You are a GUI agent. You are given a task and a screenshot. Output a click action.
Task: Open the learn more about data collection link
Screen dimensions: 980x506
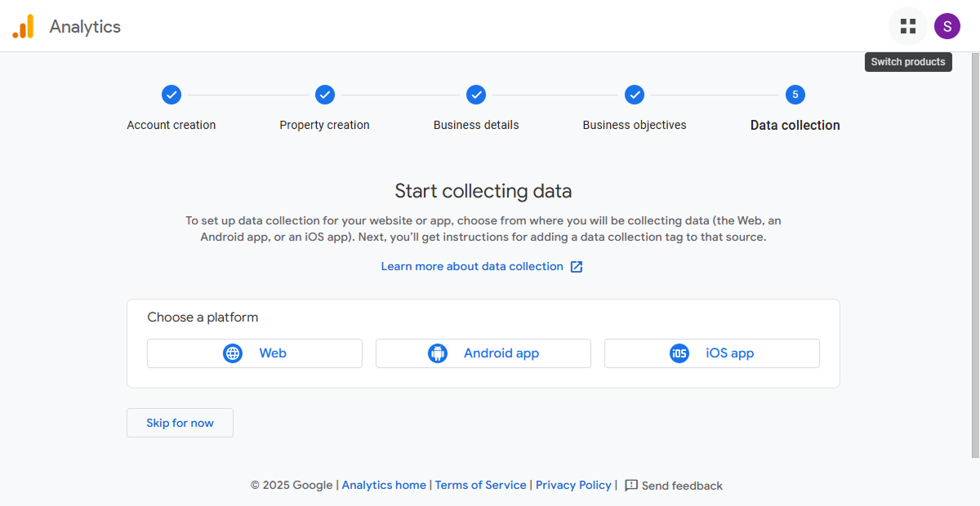click(471, 266)
